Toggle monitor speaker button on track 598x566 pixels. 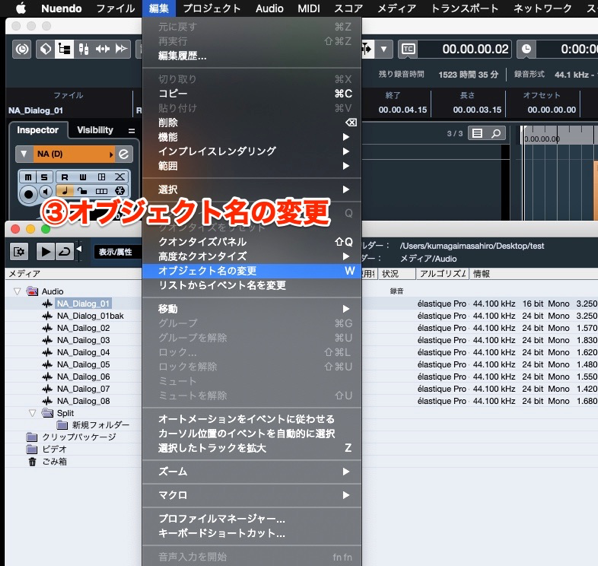pyautogui.click(x=46, y=192)
